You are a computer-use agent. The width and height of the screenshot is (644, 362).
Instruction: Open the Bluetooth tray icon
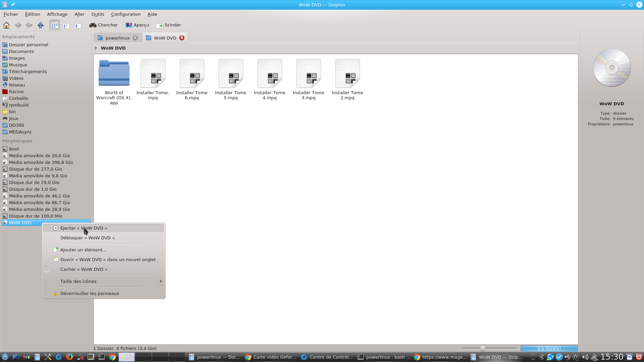click(x=542, y=357)
